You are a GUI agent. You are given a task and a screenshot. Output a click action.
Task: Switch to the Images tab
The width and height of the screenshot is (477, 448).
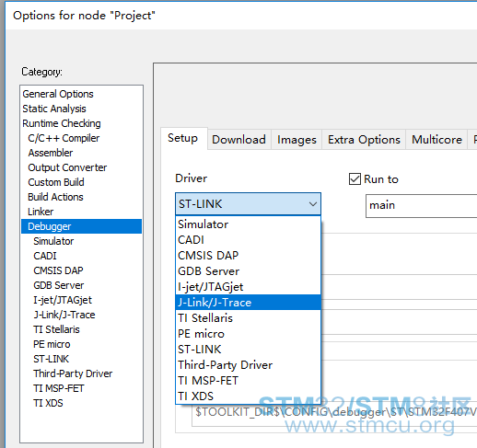[297, 140]
